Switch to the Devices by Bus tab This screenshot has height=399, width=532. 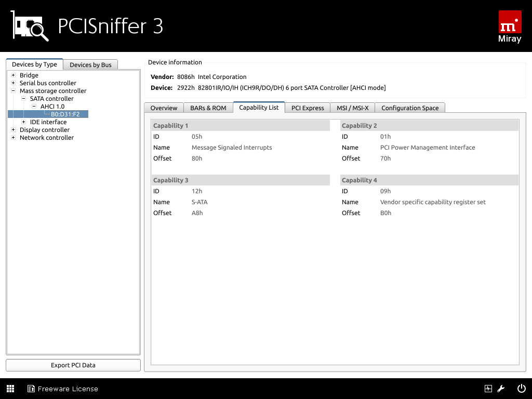90,64
